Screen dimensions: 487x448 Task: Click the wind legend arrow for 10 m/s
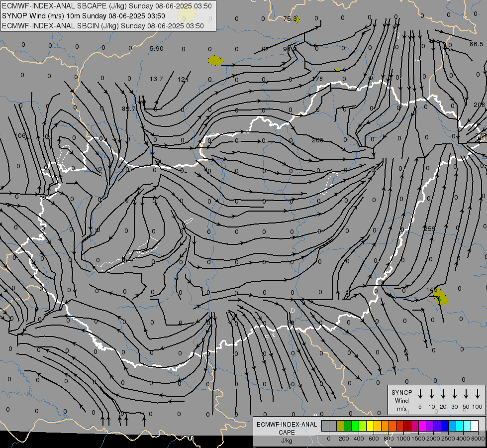(x=432, y=393)
